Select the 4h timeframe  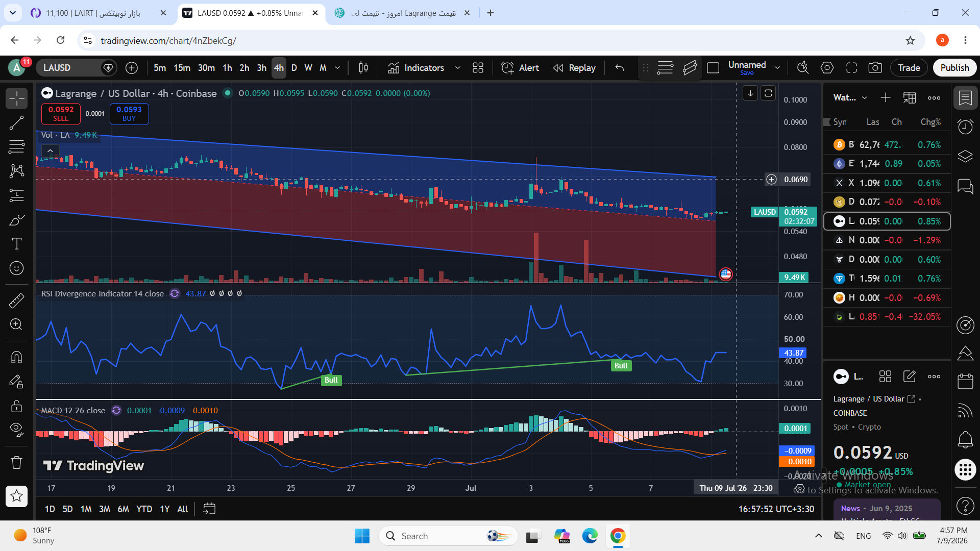279,68
